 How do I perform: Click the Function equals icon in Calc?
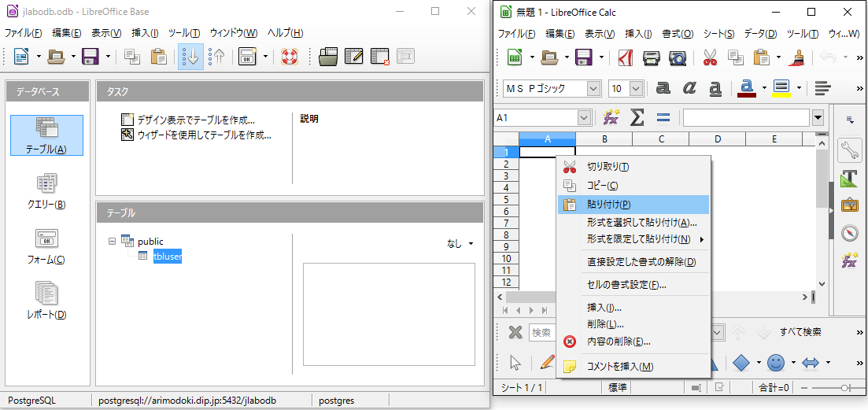pos(663,117)
